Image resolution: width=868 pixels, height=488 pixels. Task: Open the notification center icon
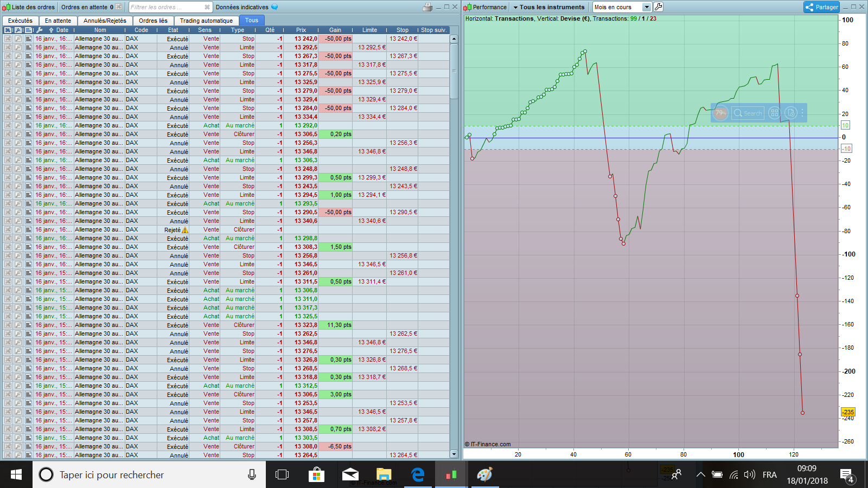(847, 476)
